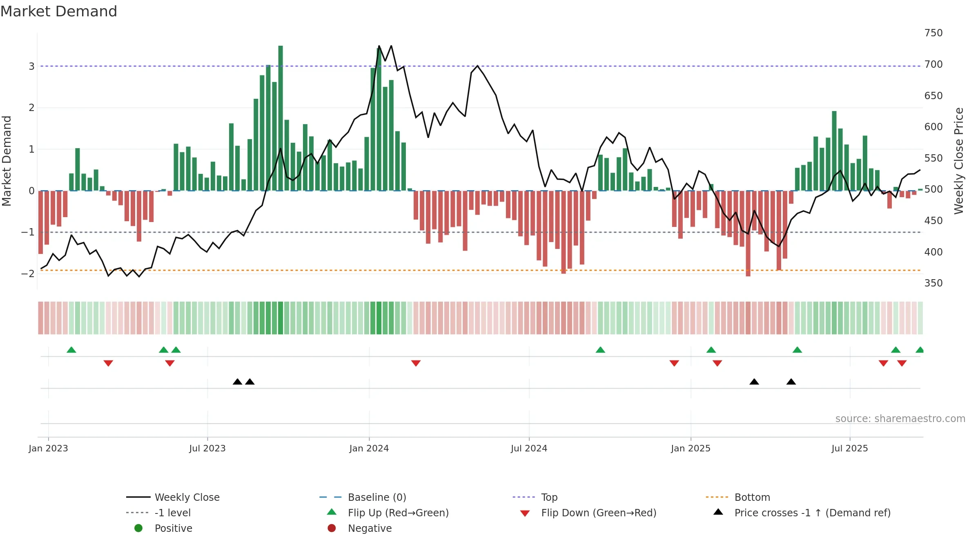980x551 pixels.
Task: Click the 350 price axis label
Action: pyautogui.click(x=933, y=283)
